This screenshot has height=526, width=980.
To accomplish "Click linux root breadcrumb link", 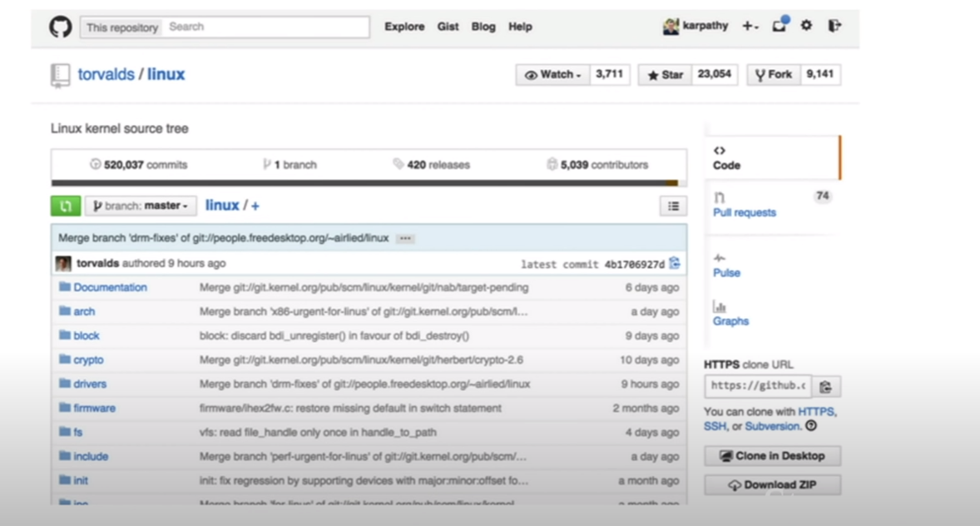I will point(222,205).
